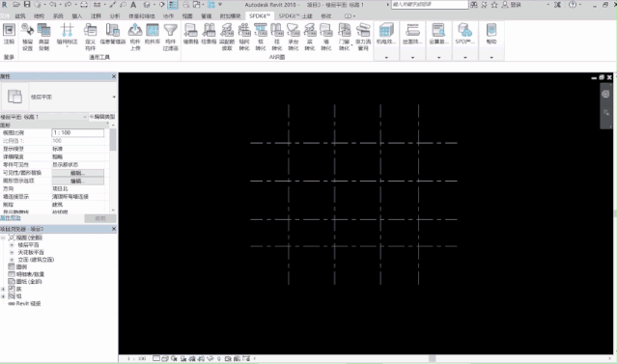Click the 门窗转化 door-window conversion icon
Screen dimensions: 617x364
tap(345, 30)
